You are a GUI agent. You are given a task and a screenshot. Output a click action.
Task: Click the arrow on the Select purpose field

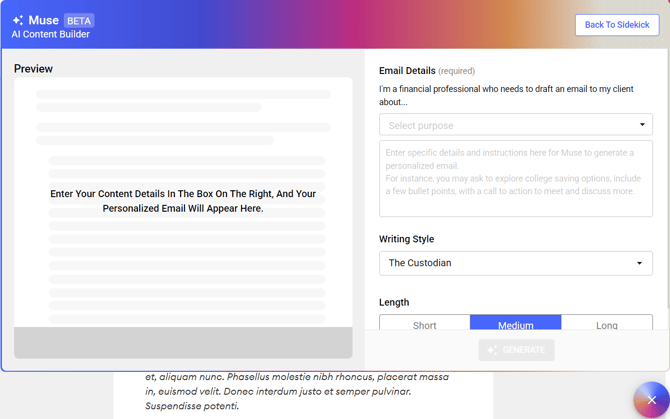click(642, 125)
